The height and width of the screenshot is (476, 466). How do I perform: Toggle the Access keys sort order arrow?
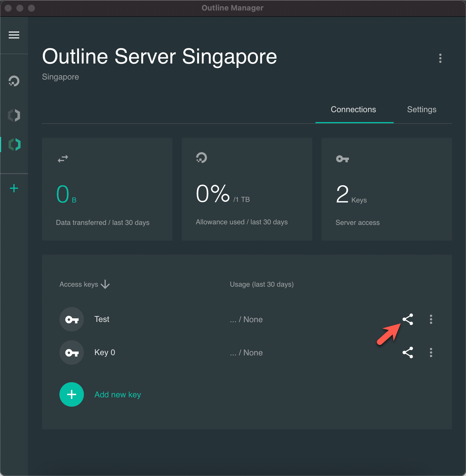tap(105, 284)
